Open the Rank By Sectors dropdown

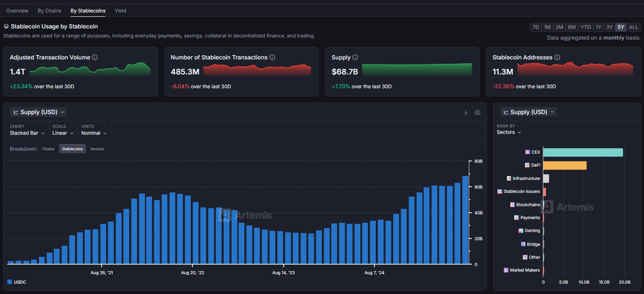(x=509, y=132)
